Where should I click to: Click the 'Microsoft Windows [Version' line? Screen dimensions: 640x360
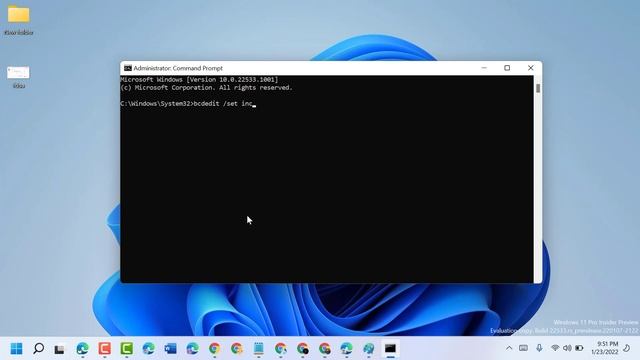coord(199,80)
